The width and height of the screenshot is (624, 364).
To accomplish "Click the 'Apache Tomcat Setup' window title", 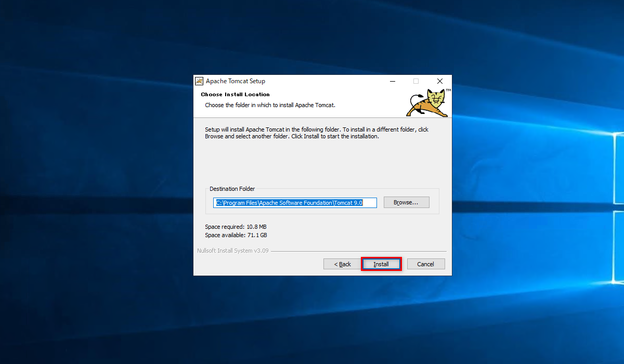I will 236,81.
